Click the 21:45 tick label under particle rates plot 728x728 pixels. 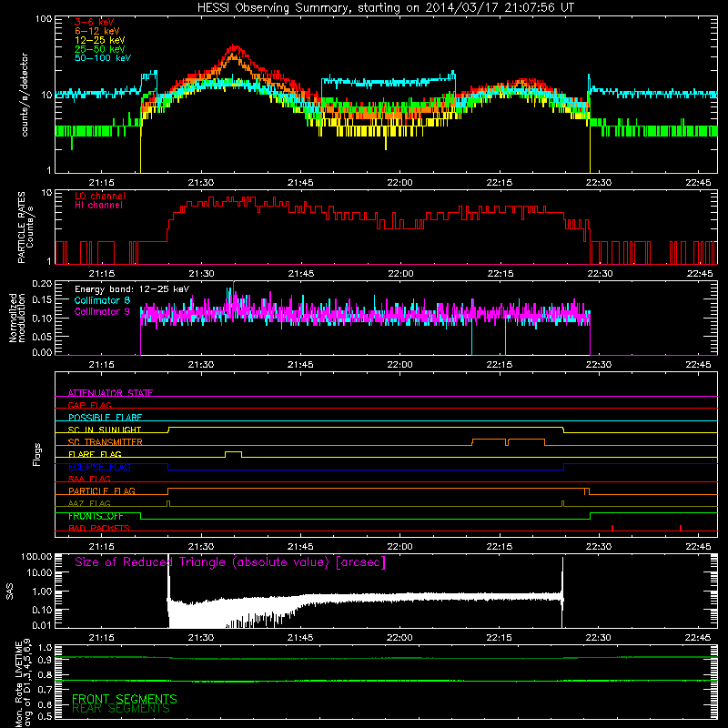click(x=300, y=274)
